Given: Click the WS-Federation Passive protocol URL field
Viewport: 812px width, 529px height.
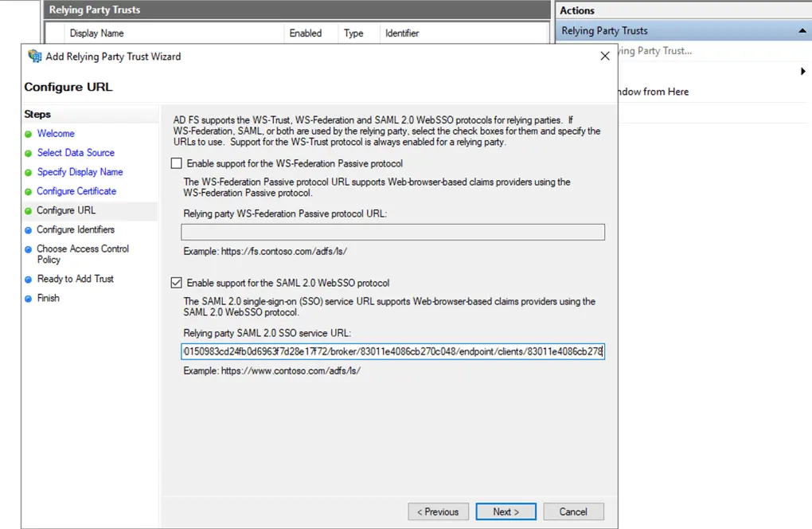Looking at the screenshot, I should pos(392,232).
